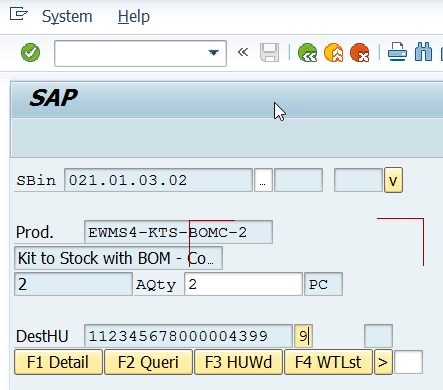Click the DestHU field 112345678000004399
Screen dimensions: 443x390
click(188, 336)
